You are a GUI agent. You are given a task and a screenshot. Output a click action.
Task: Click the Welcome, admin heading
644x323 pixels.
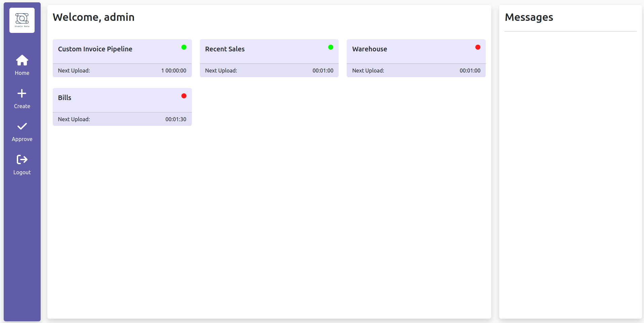coord(93,17)
